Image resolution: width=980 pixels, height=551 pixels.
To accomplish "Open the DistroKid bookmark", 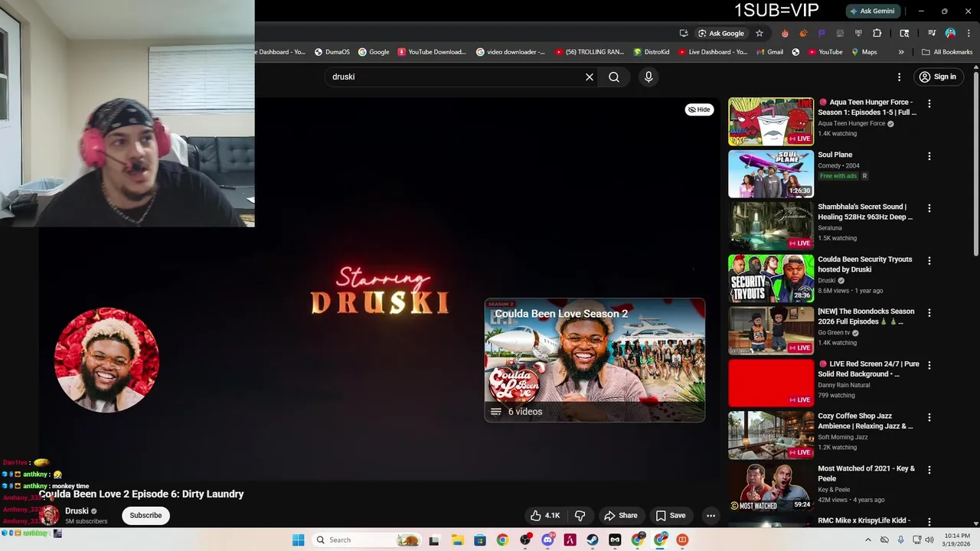I will (x=652, y=52).
